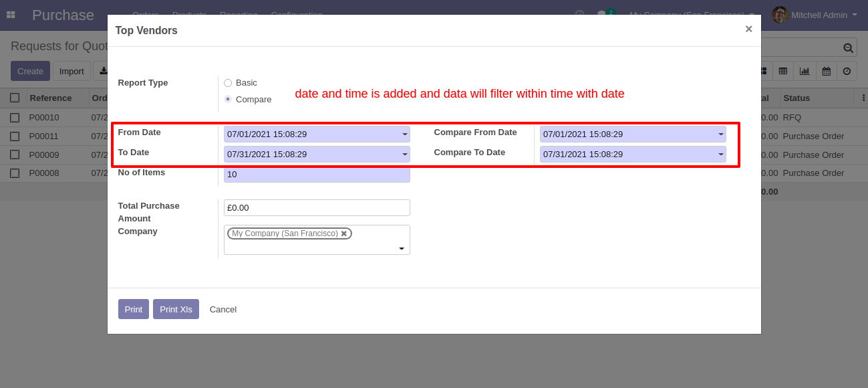Tick checkbox for row P00011

(15, 136)
